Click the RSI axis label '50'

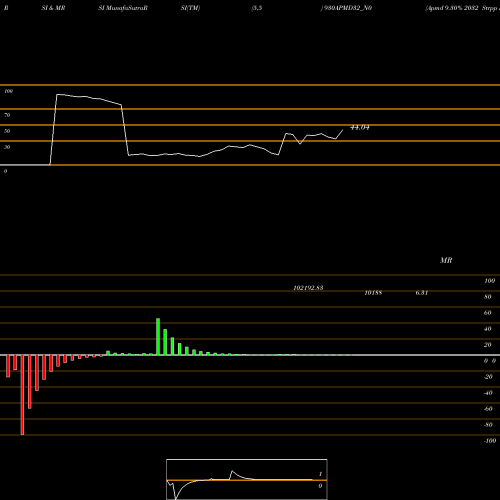7,131
